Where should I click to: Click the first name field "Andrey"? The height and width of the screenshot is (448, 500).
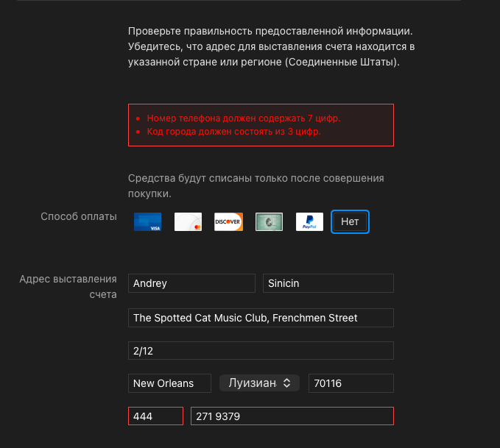pyautogui.click(x=191, y=283)
